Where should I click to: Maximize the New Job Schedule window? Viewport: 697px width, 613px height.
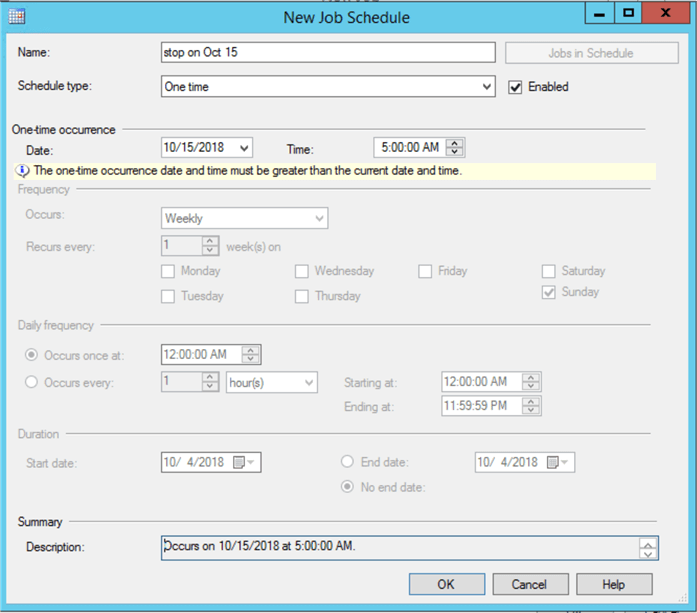tap(628, 14)
